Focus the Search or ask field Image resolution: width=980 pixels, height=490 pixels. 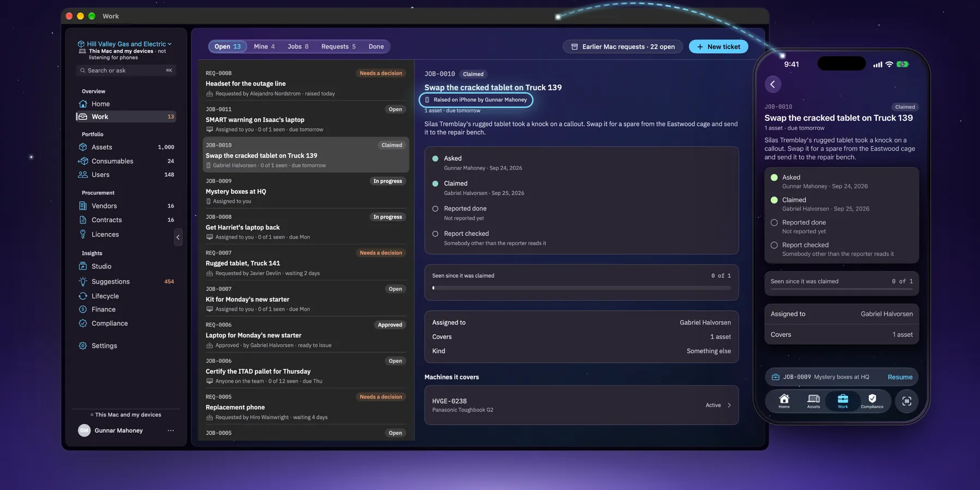(x=126, y=71)
